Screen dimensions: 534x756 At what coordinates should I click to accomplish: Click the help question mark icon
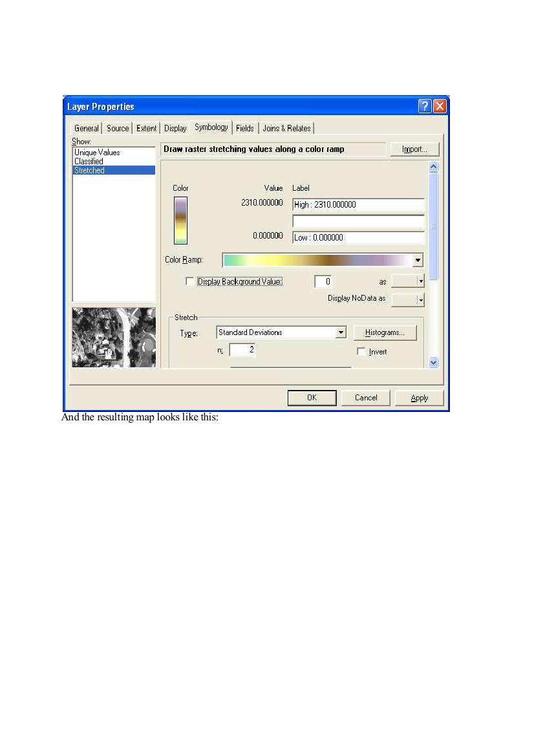[425, 106]
